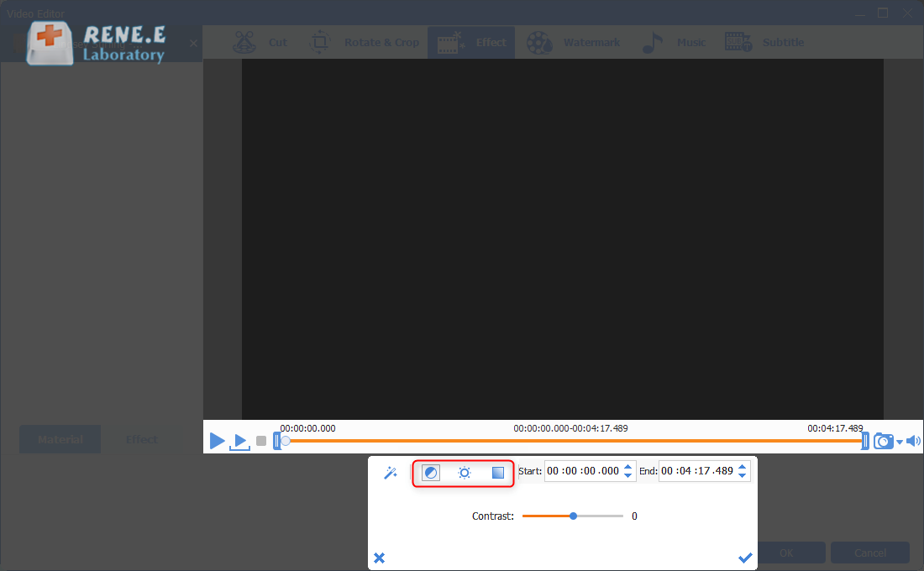
Task: Expand the snapshot dropdown arrow
Action: tap(900, 442)
